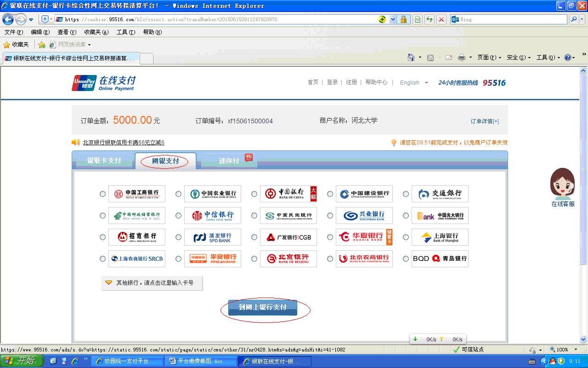Viewport: 588px width, 368px height.
Task: Click the Add to favorites bar icon
Action: tap(42, 45)
